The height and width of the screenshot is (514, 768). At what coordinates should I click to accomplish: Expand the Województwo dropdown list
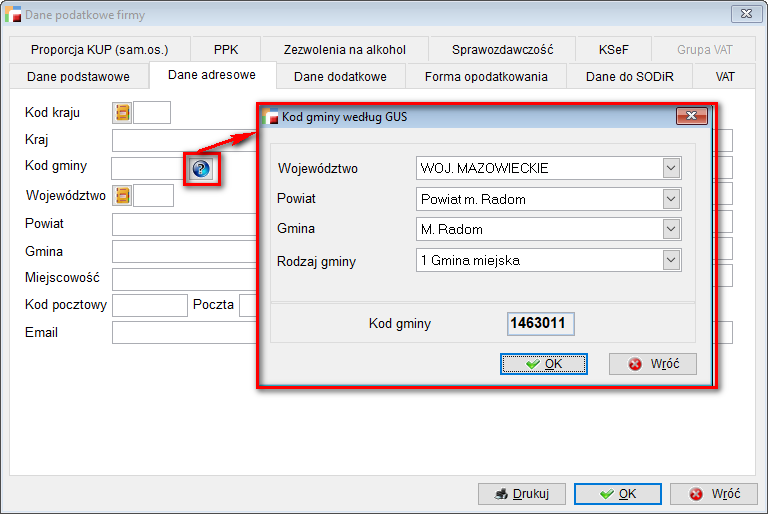(671, 168)
